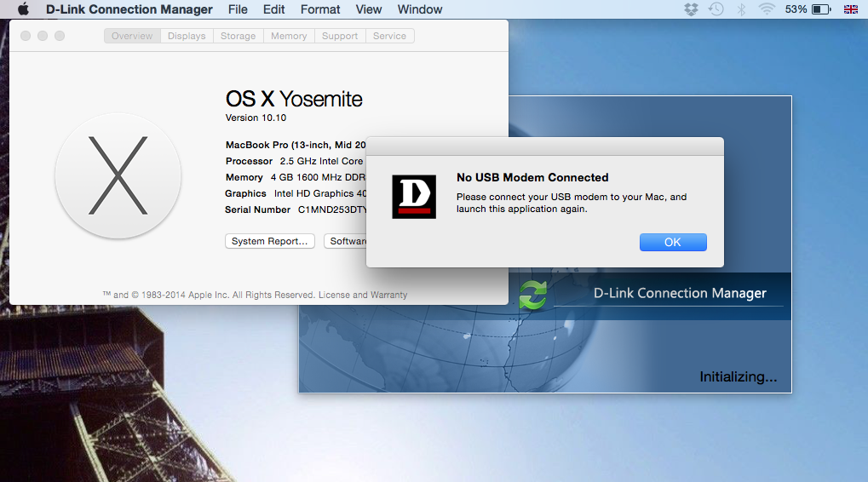Switch to the Storage tab

click(x=238, y=36)
